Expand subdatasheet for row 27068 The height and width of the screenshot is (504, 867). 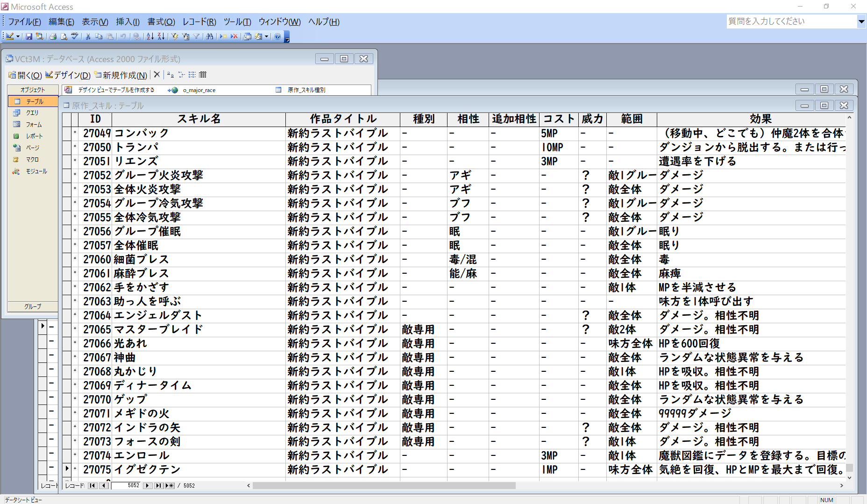pos(75,371)
